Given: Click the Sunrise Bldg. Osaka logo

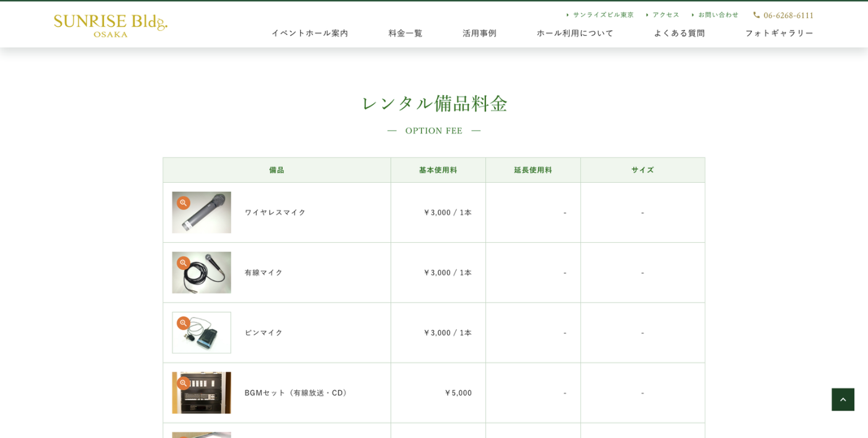Looking at the screenshot, I should (110, 25).
